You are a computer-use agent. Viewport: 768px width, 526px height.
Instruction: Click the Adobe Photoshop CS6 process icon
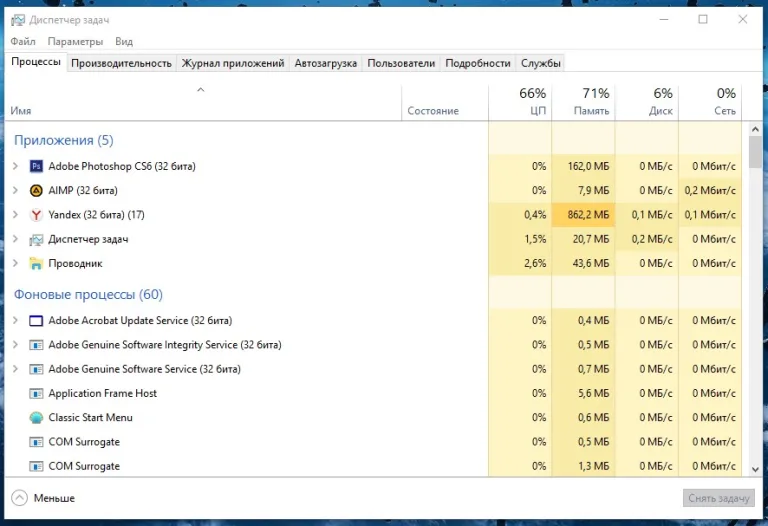[36, 167]
